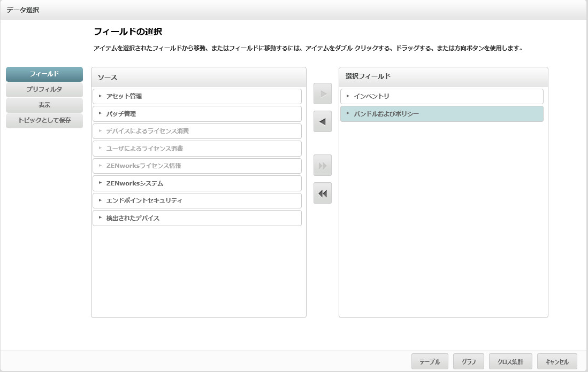This screenshot has height=372, width=588.
Task: Expand the インベントリ selected field
Action: pyautogui.click(x=348, y=96)
